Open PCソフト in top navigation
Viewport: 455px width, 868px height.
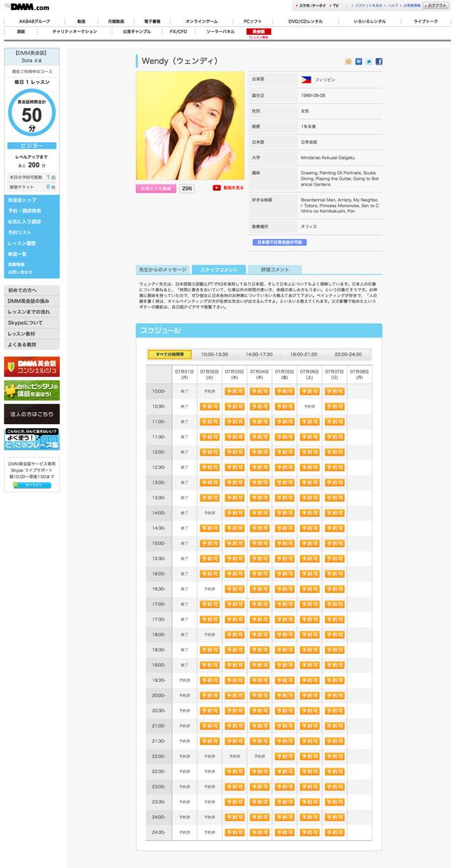[x=252, y=21]
